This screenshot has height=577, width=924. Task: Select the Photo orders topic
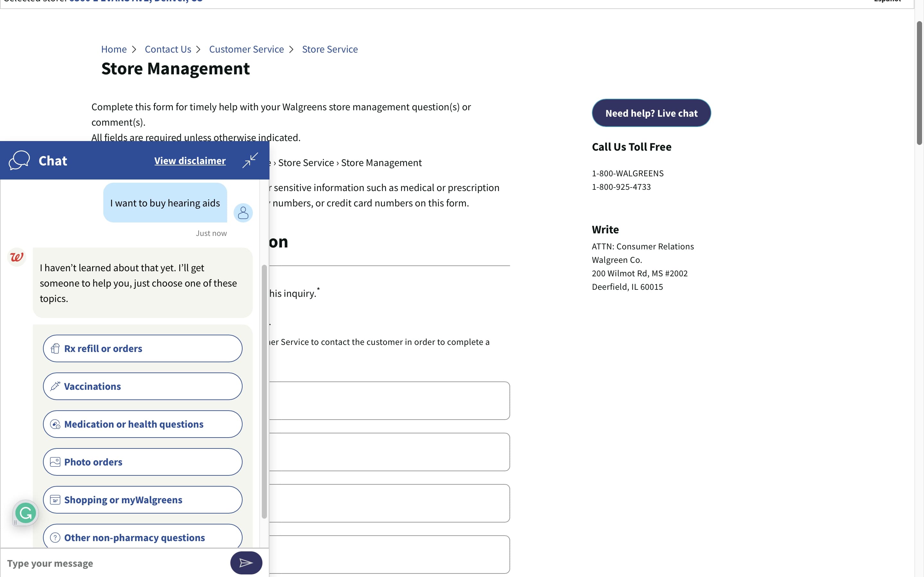click(x=142, y=462)
